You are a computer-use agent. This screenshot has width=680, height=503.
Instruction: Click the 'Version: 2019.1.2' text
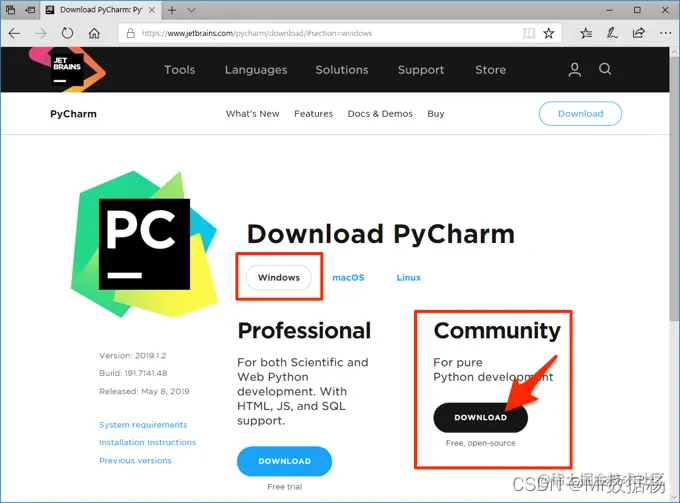pos(133,356)
